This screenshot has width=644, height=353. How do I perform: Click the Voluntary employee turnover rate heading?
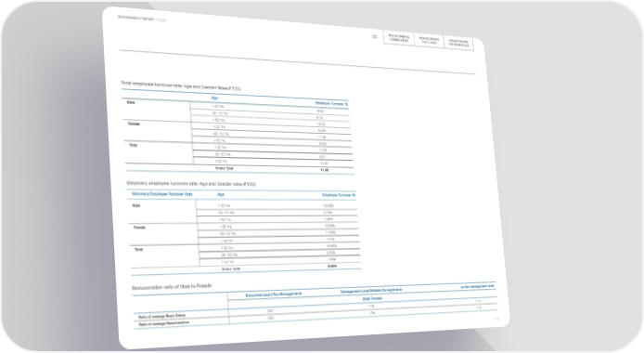tap(191, 184)
